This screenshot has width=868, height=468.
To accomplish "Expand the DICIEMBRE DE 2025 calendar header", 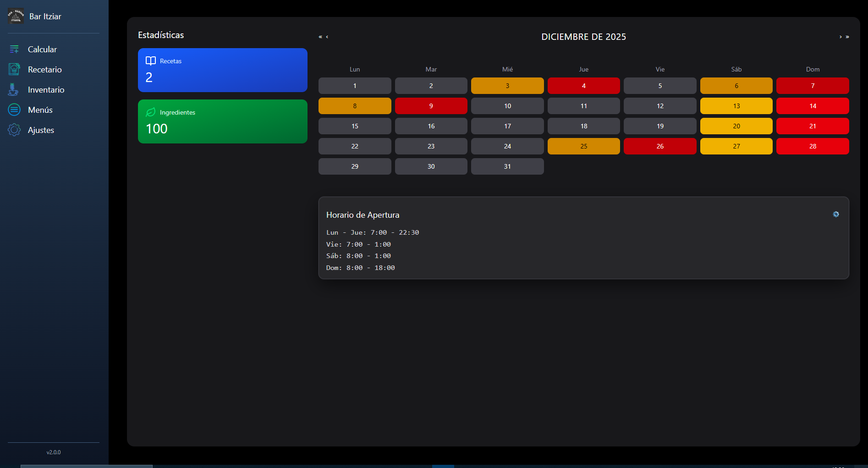I will [583, 37].
